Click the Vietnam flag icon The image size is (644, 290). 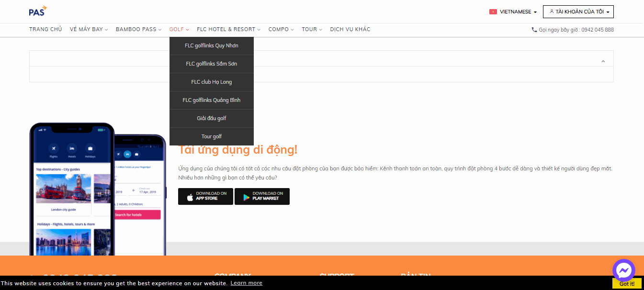click(493, 12)
